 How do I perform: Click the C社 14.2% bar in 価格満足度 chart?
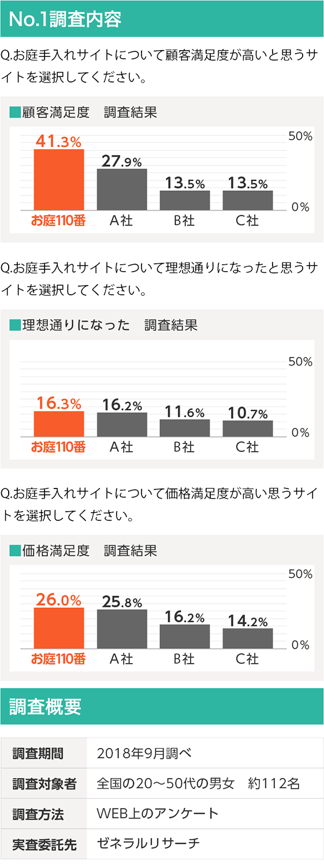coord(248,639)
